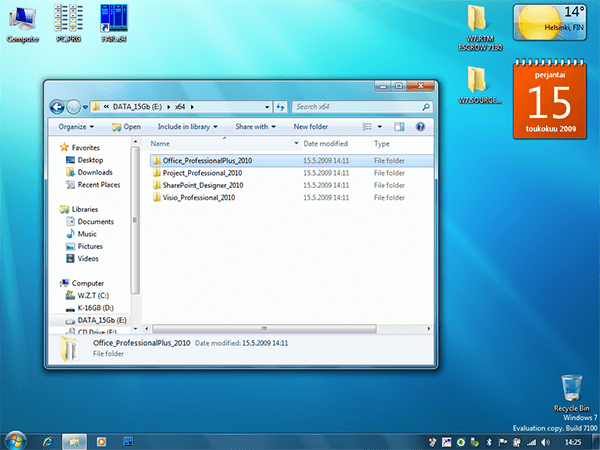
Task: Refresh the x64 folder view
Action: 280,107
